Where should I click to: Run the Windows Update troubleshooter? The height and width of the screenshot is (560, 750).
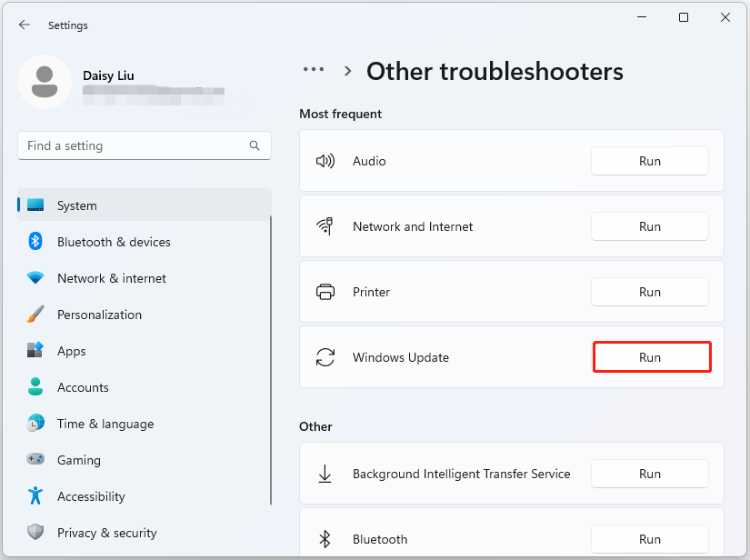(650, 357)
